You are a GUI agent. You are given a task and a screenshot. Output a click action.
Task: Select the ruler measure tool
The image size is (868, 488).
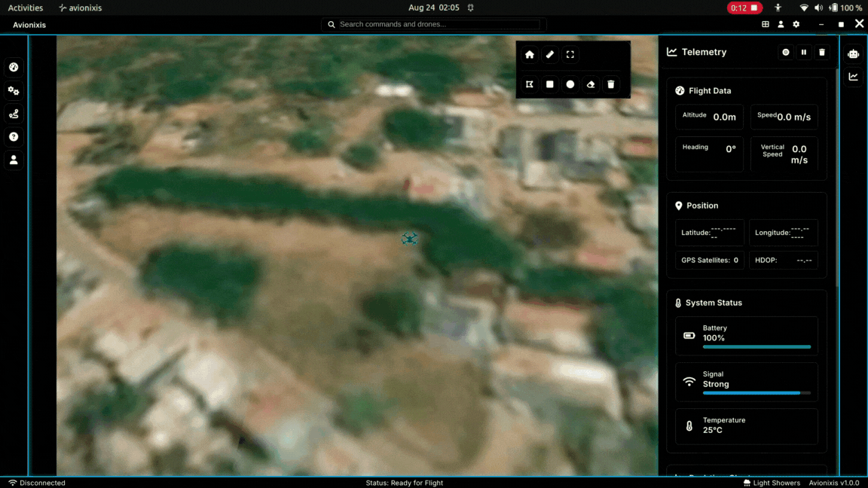tap(550, 54)
